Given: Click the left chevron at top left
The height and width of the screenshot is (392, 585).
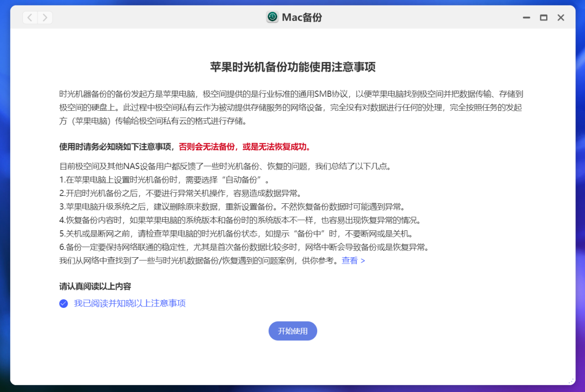Looking at the screenshot, I should (x=29, y=17).
